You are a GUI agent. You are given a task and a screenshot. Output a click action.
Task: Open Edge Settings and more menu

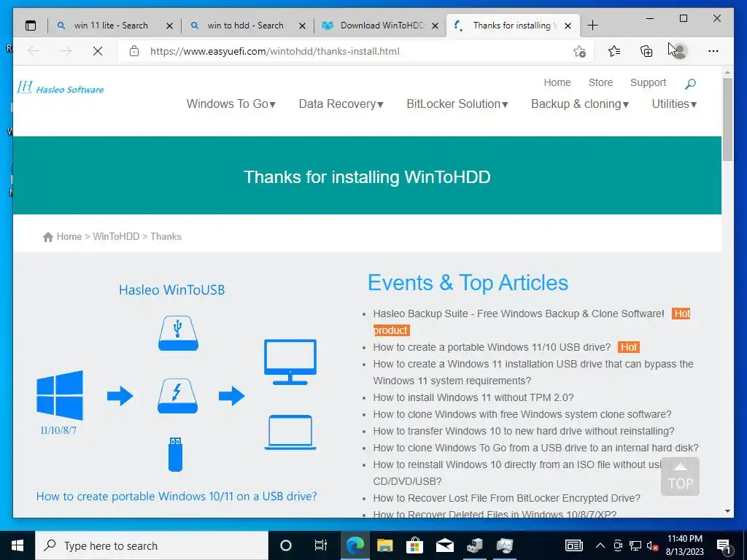click(713, 51)
